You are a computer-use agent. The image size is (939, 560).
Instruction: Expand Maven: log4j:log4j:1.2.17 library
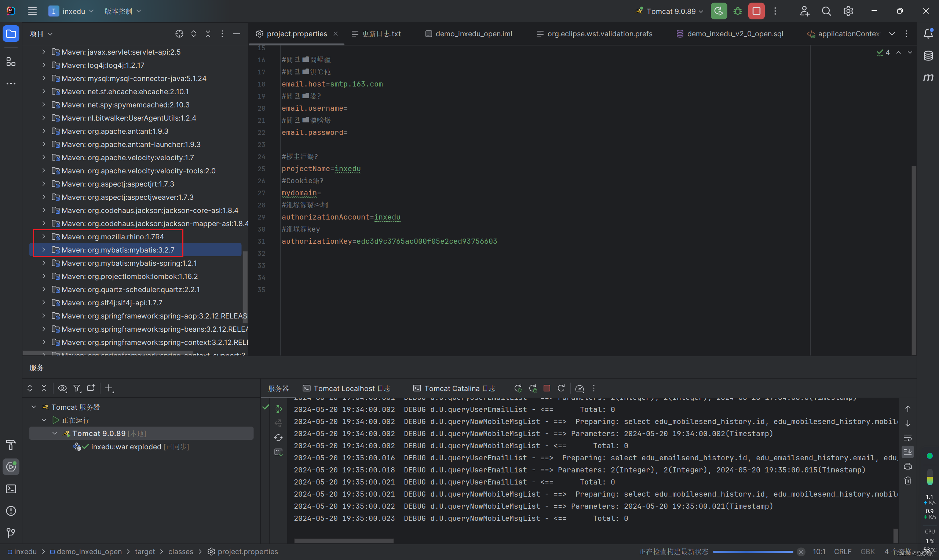(44, 65)
